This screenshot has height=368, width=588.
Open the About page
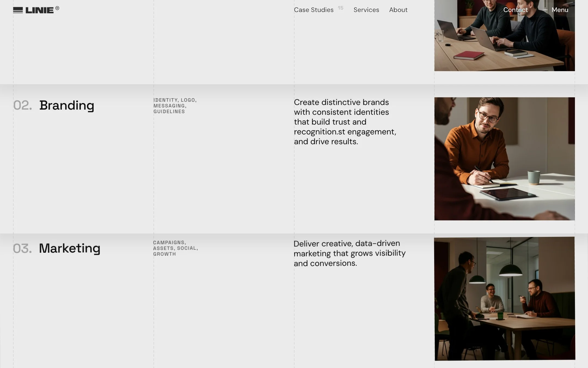click(x=398, y=10)
